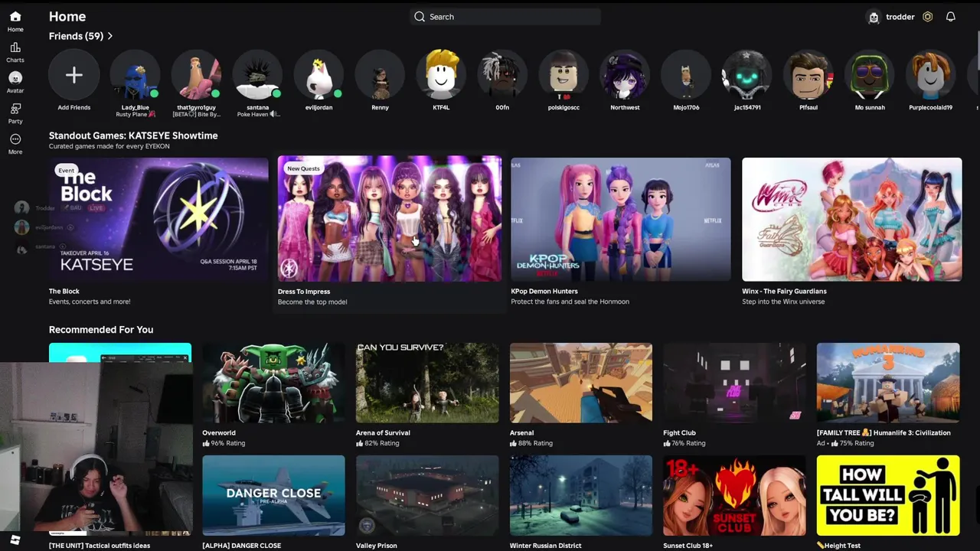Open friend eviljordan's avatar

318,75
